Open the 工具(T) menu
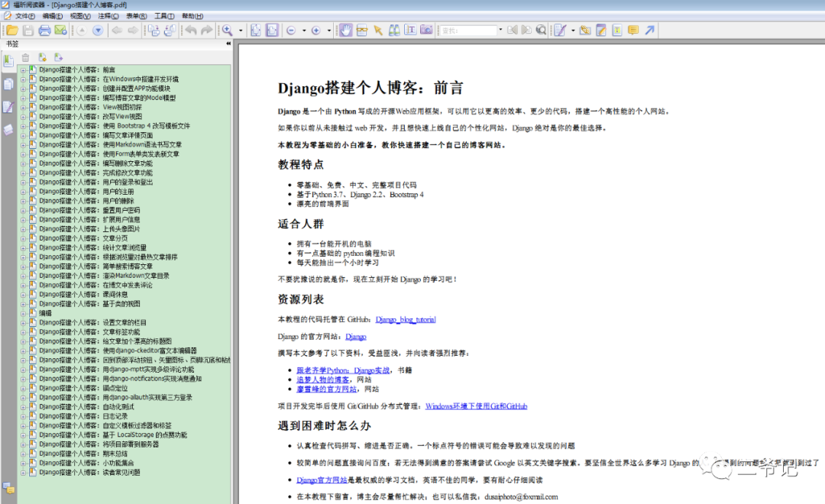The height and width of the screenshot is (504, 825). click(164, 16)
